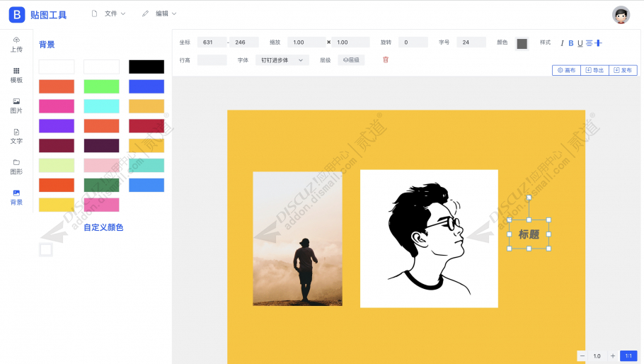Reset zoom with the 1:1 button
644x364 pixels.
(x=628, y=356)
